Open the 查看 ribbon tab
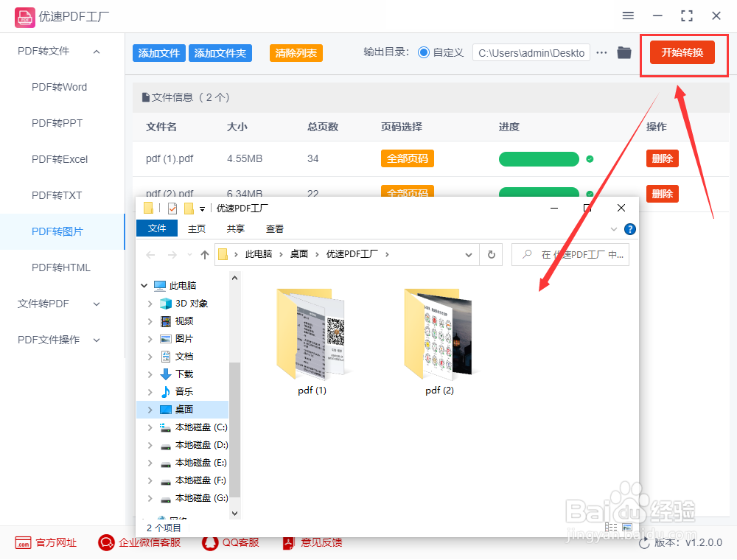The height and width of the screenshot is (560, 737). tap(274, 229)
